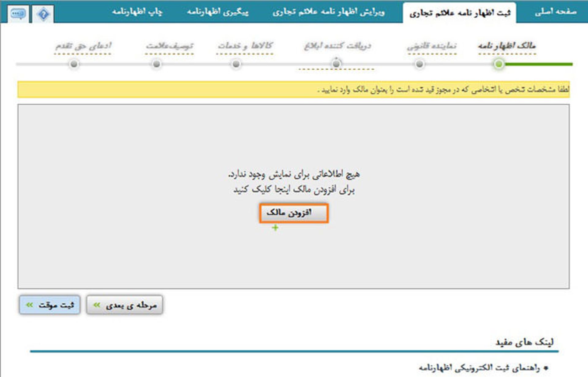
Task: Click the progress dot under نماینده قانونی
Action: (420, 64)
